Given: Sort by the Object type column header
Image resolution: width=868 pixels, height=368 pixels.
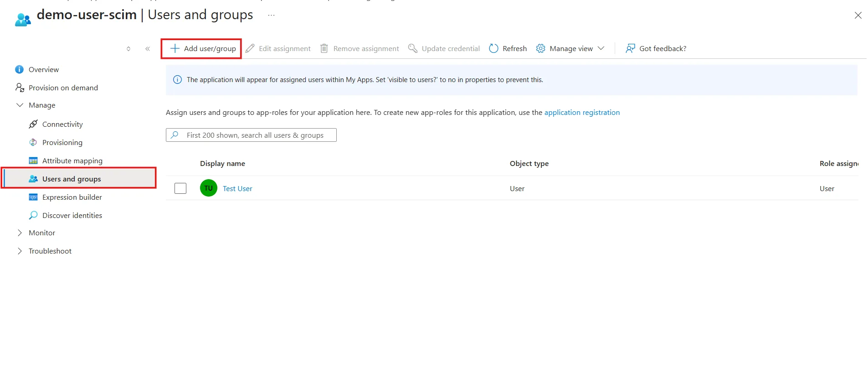Looking at the screenshot, I should (529, 163).
